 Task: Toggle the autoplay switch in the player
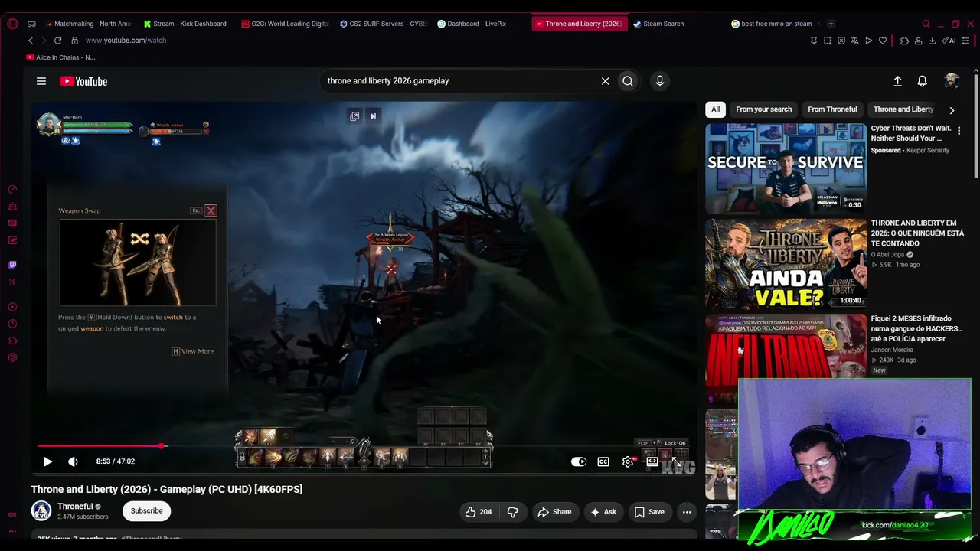pos(579,461)
